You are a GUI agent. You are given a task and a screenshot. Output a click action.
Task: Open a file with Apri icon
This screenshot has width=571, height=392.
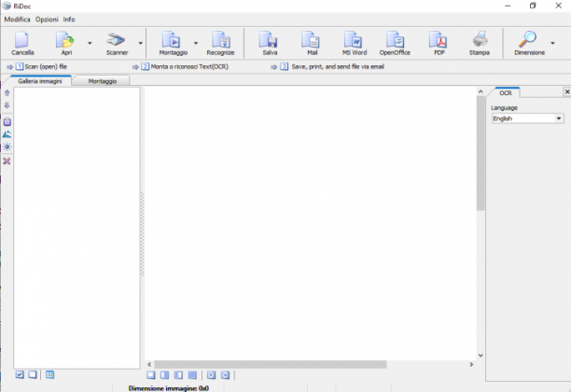[66, 43]
